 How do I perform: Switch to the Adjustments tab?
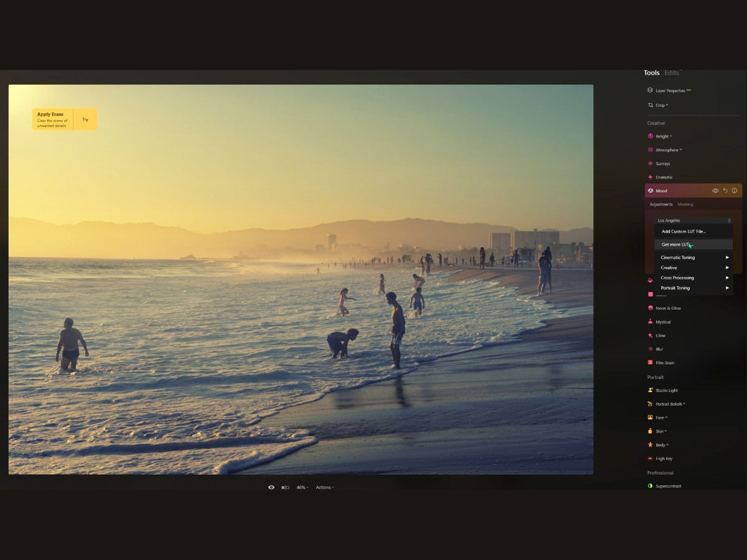pyautogui.click(x=661, y=204)
